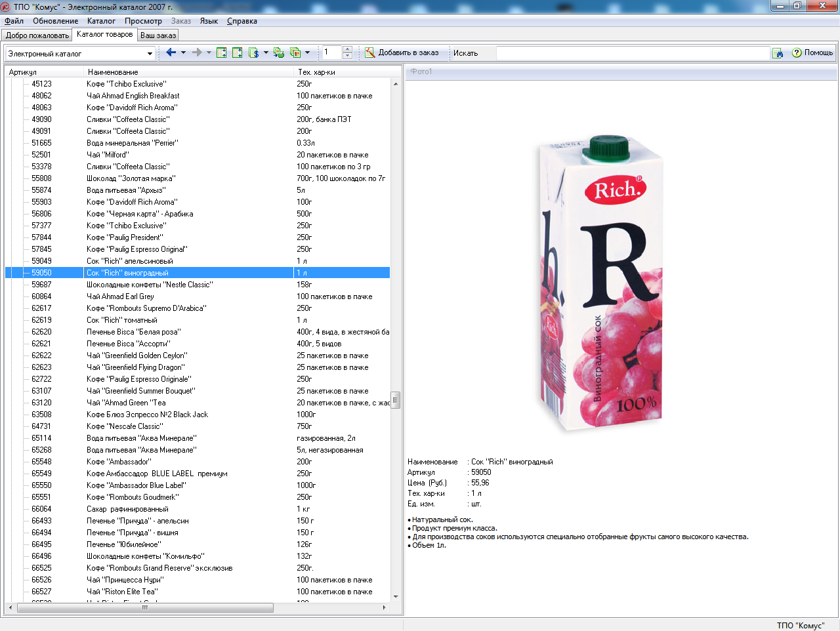Click the horizontal scrollbar thumb under the list

(145, 607)
